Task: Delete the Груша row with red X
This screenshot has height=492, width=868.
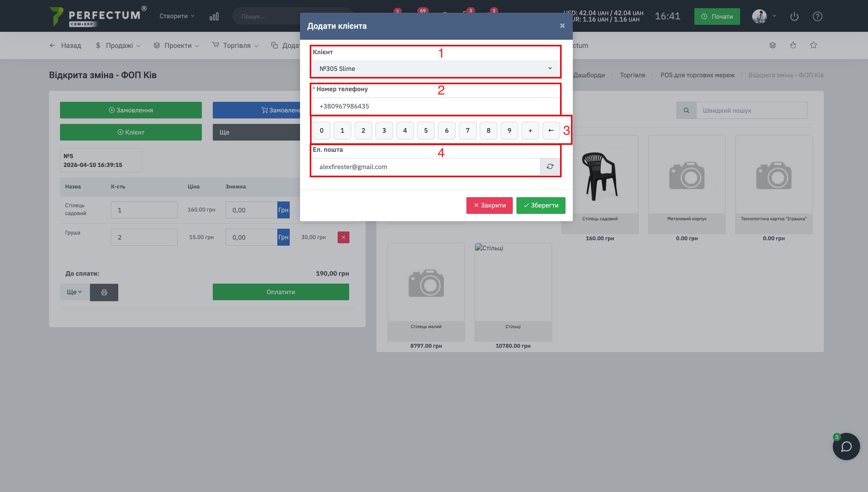Action: click(343, 237)
